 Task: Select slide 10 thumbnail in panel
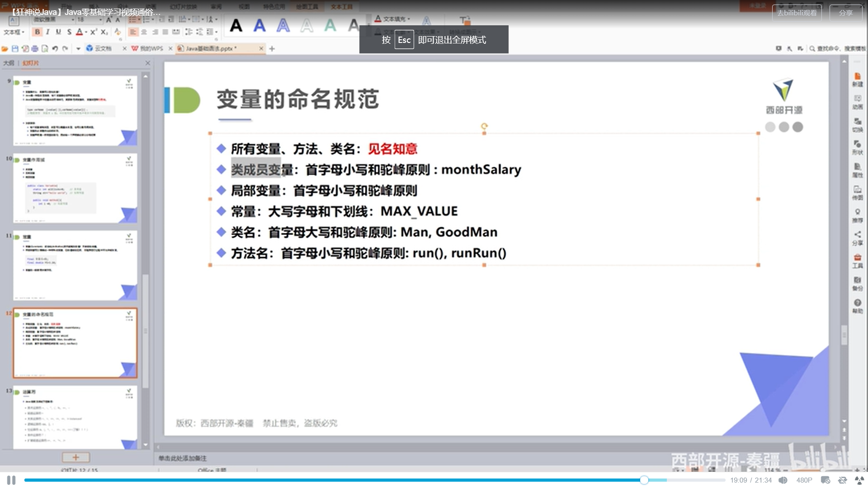(75, 188)
